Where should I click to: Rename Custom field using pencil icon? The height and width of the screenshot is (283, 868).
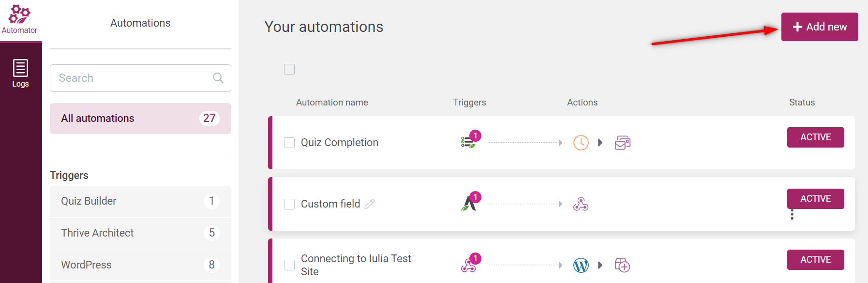click(x=370, y=204)
